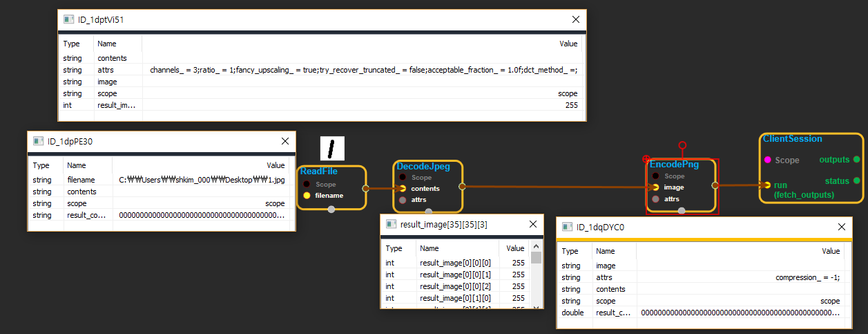Click the ReadFile filename input port
The height and width of the screenshot is (334, 868).
[307, 196]
